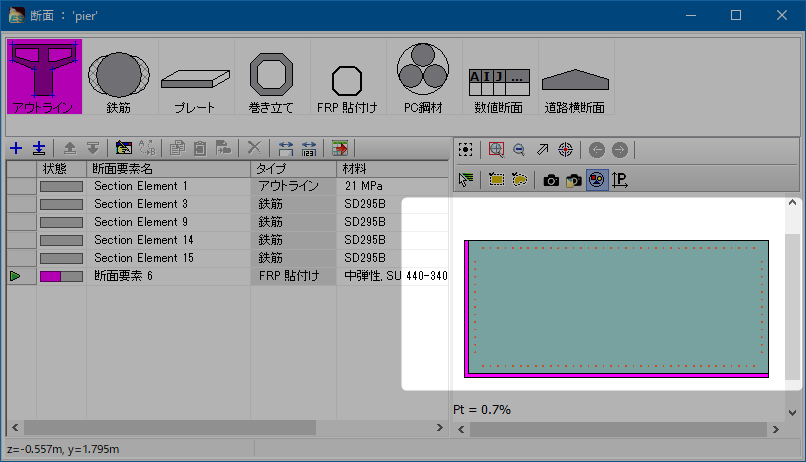Image resolution: width=806 pixels, height=462 pixels.
Task: Select the Section Element 14 row
Action: tap(227, 240)
